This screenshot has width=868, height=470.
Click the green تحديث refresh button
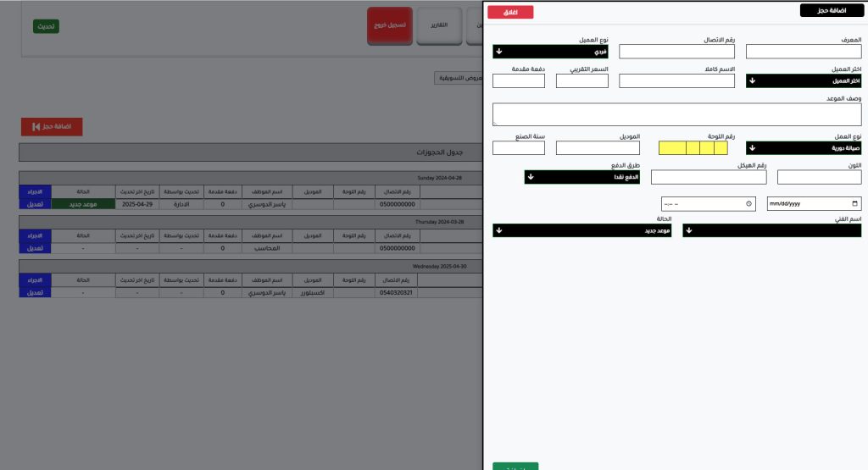tap(46, 26)
